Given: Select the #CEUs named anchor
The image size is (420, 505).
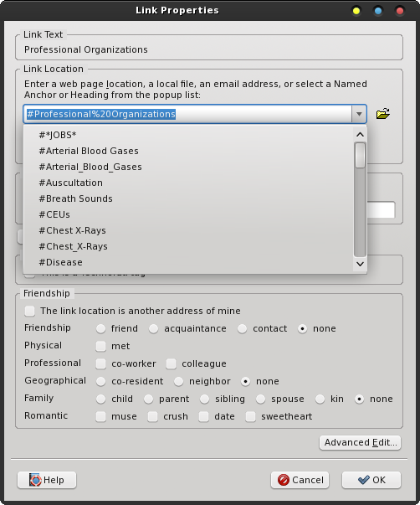Looking at the screenshot, I should (x=54, y=214).
